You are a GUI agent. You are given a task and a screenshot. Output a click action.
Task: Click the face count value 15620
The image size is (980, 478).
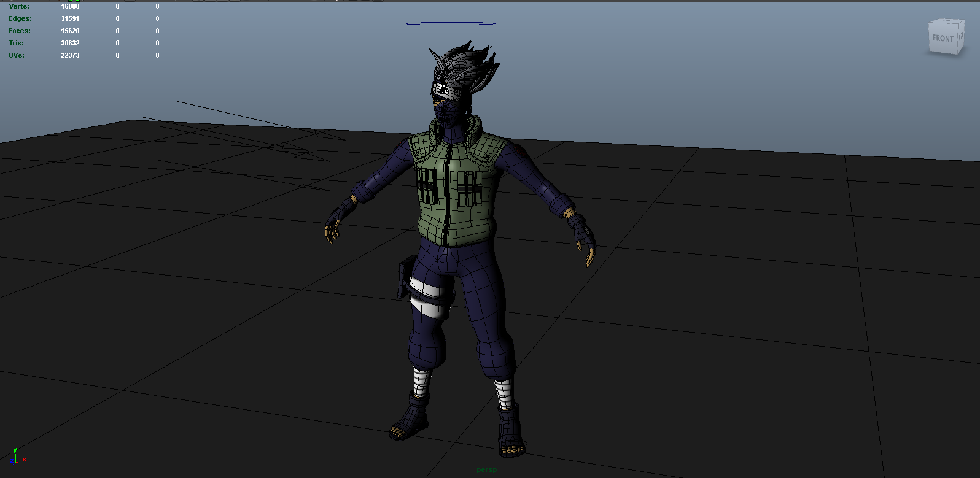(x=70, y=31)
